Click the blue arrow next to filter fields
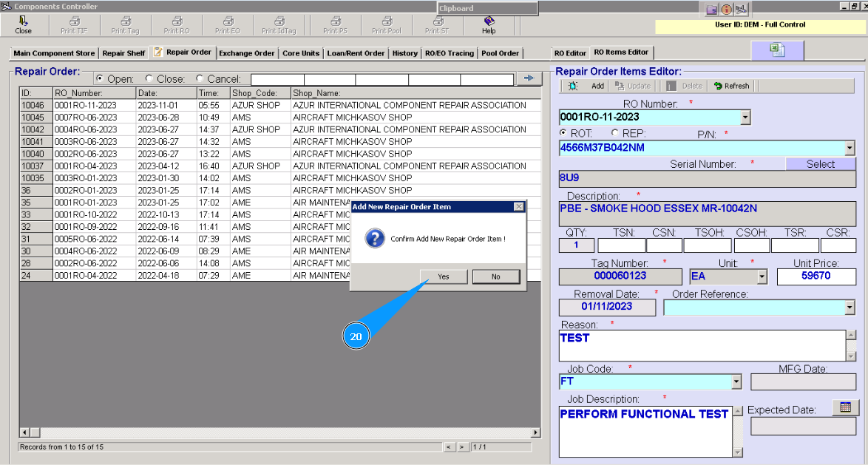 529,78
